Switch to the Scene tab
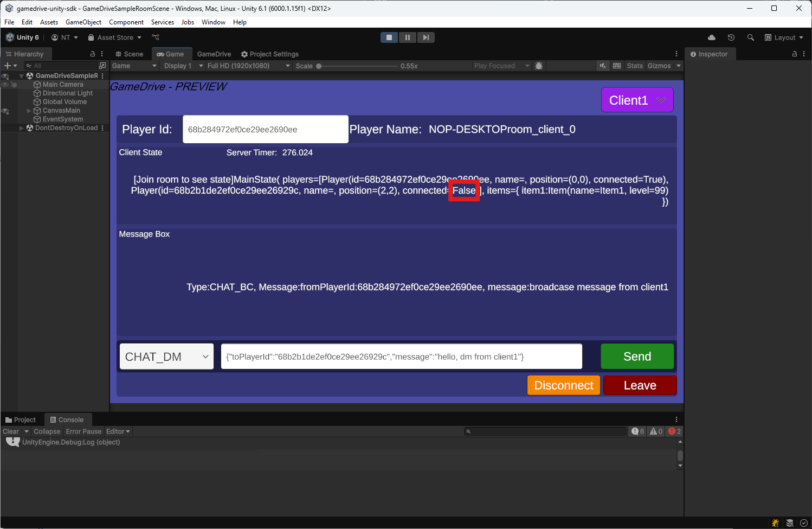 (129, 54)
